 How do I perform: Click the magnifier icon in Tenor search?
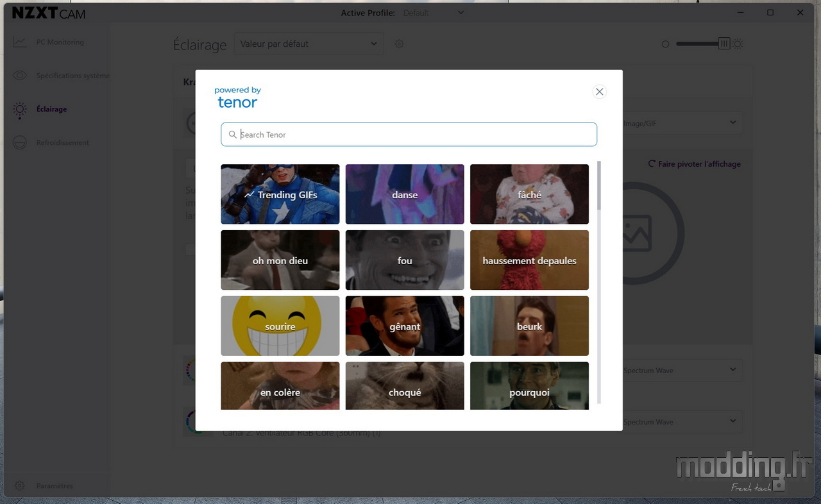(233, 135)
